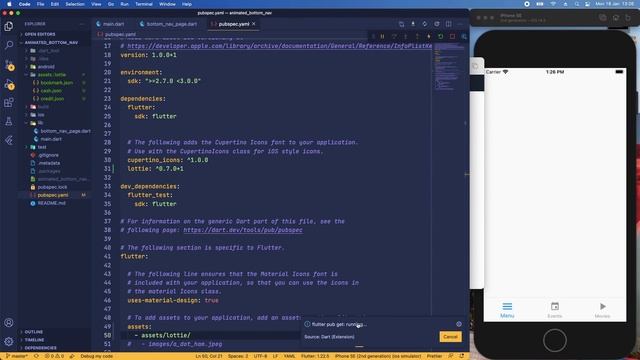Open the Terminal menu
The image size is (640, 360).
coord(144,4)
